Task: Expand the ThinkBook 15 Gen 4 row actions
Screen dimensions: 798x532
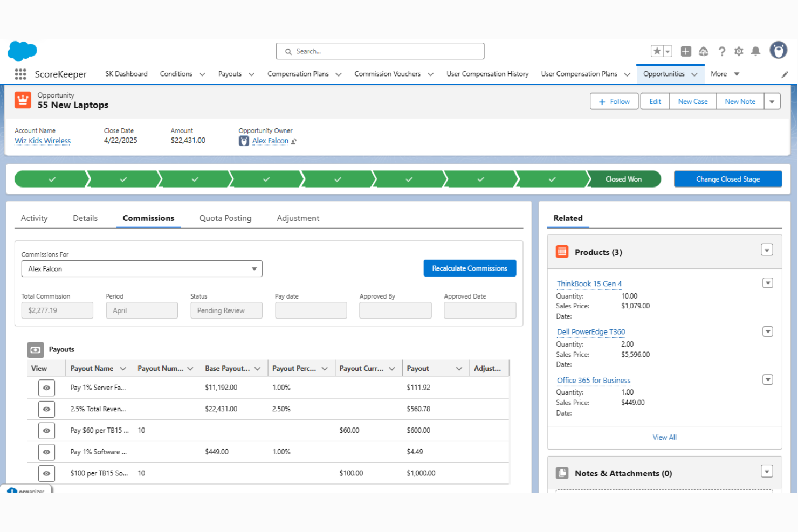Action: (768, 282)
